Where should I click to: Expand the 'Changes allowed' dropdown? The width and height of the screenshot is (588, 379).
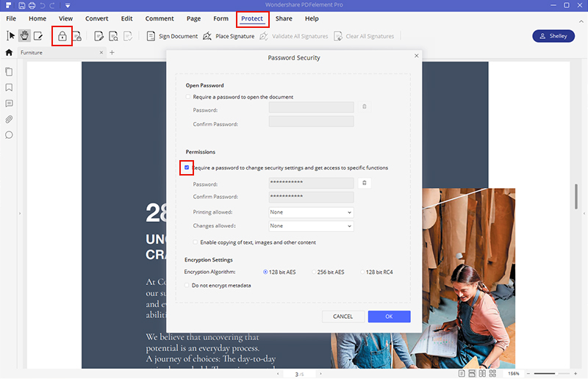pyautogui.click(x=311, y=226)
